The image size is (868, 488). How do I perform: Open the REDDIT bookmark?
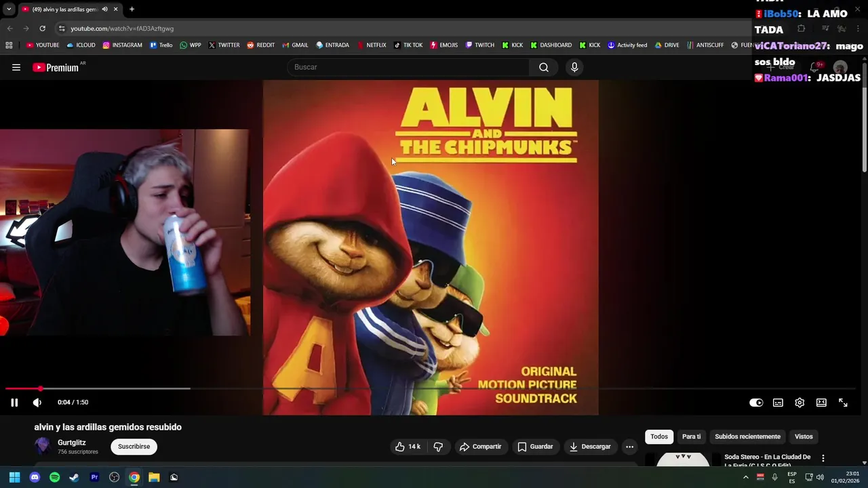tap(261, 45)
